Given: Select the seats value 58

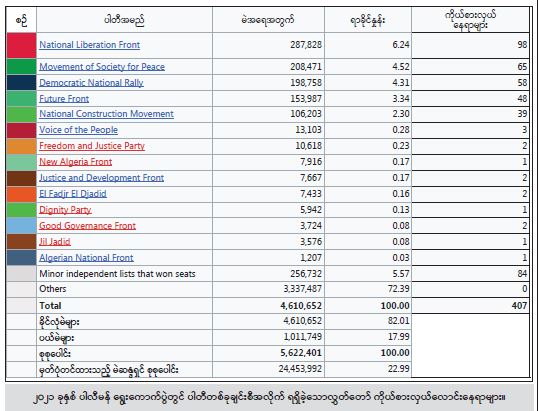Looking at the screenshot, I should tap(522, 83).
